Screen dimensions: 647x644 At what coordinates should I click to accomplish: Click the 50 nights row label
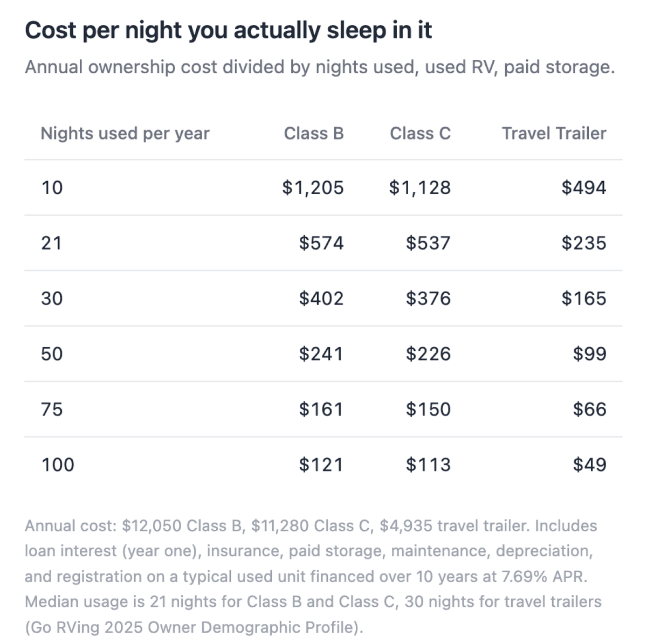[52, 354]
